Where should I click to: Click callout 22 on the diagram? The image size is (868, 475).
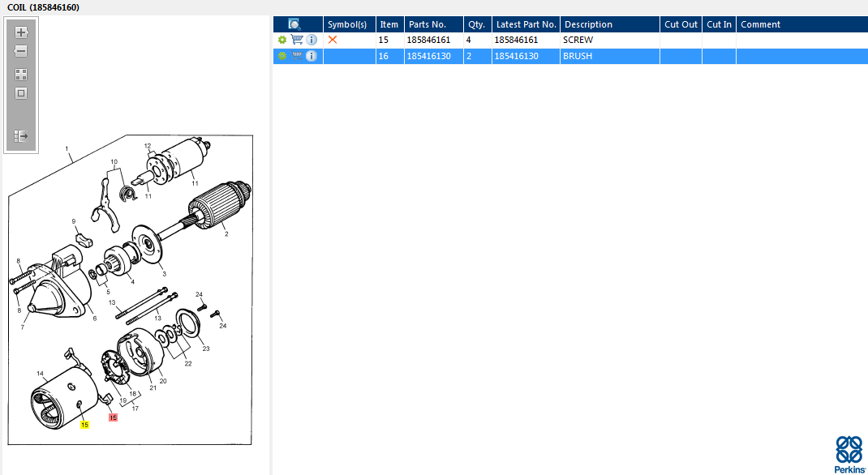tap(188, 363)
